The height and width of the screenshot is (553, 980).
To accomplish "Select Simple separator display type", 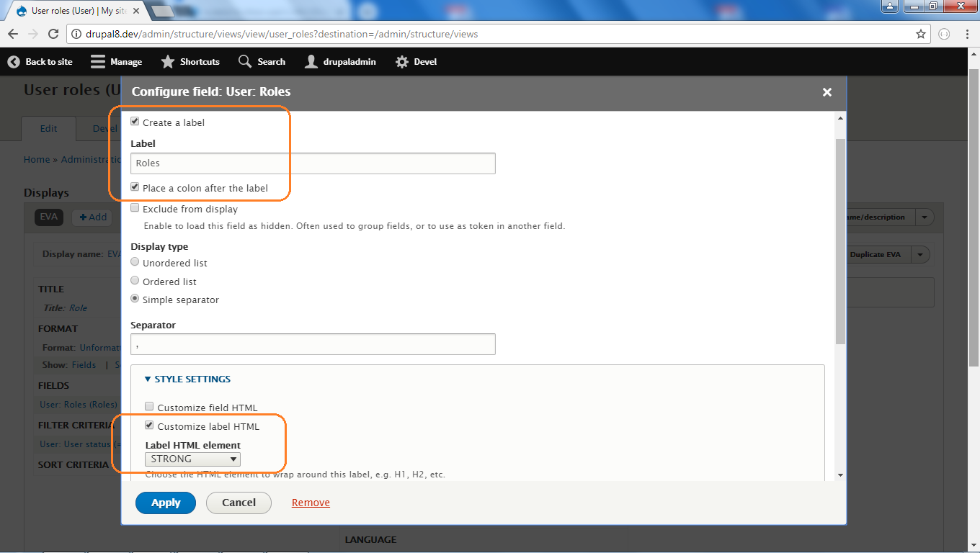I will (135, 299).
